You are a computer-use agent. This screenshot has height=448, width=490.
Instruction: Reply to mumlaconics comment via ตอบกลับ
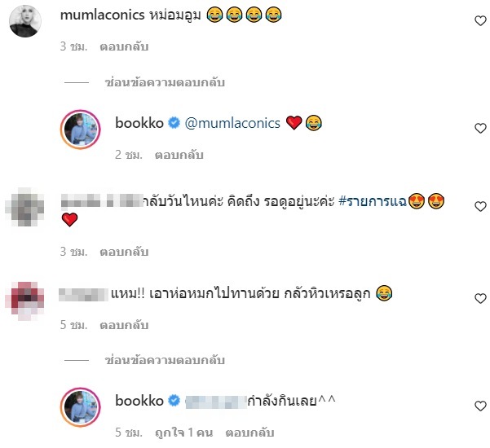(x=124, y=46)
